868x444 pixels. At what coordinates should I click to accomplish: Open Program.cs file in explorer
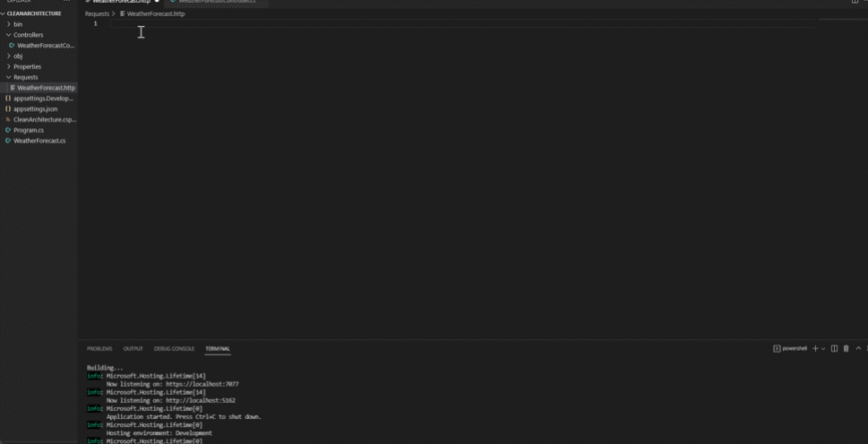coord(28,130)
